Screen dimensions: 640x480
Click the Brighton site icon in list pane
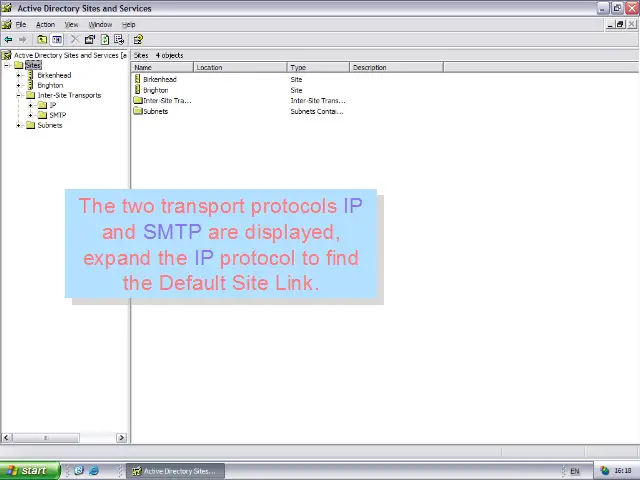coord(138,89)
